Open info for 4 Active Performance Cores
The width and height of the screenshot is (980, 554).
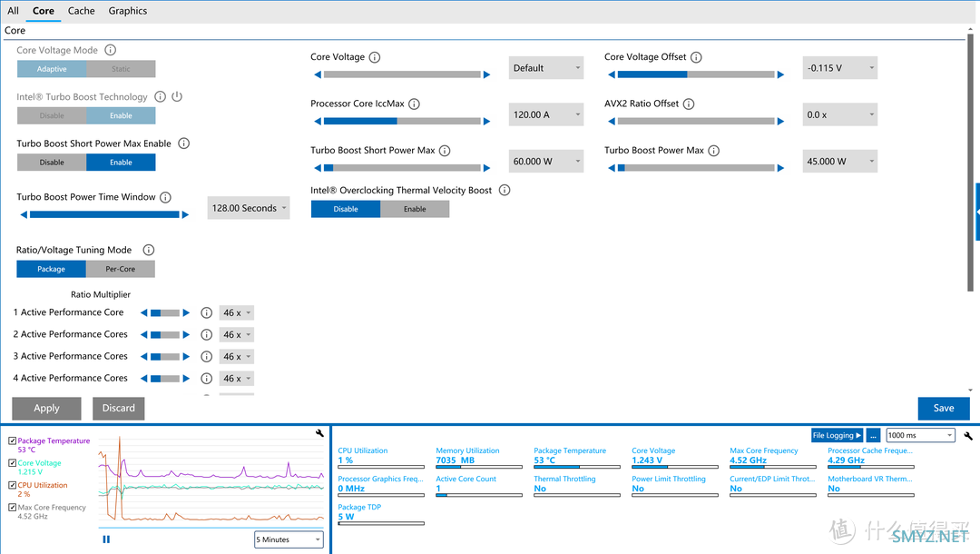tap(206, 379)
